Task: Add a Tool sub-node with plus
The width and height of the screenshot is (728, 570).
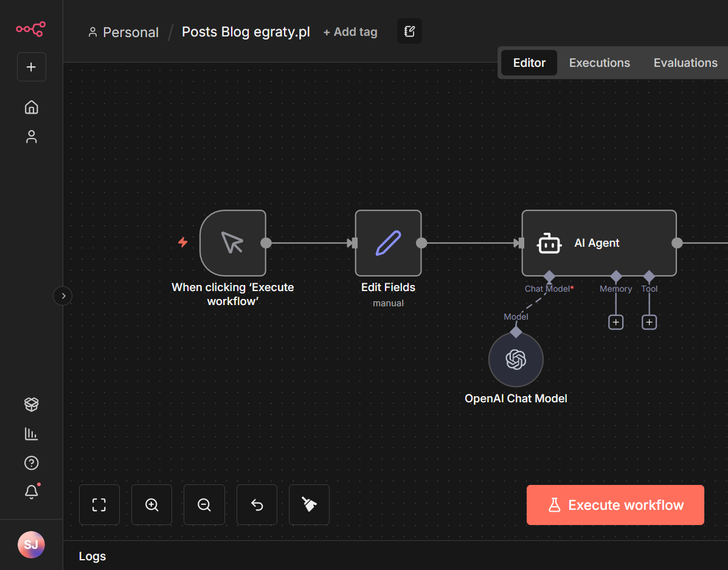Action: (x=650, y=322)
